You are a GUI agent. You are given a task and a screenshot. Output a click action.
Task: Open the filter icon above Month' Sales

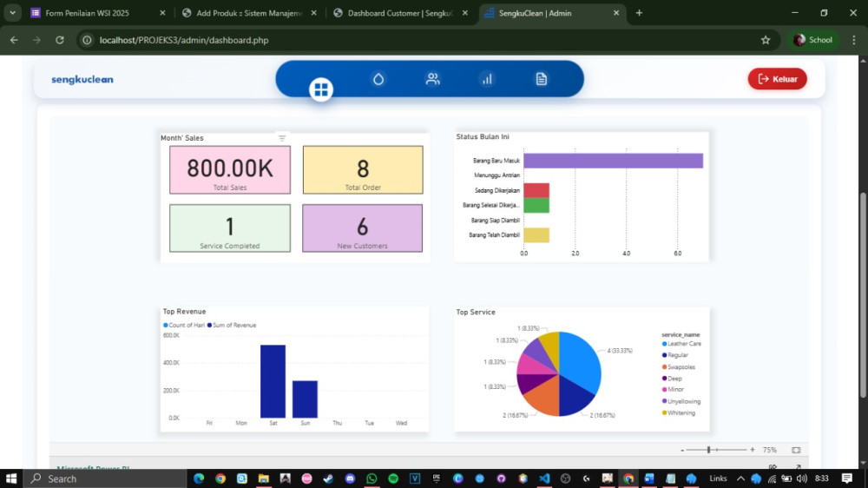click(x=282, y=138)
